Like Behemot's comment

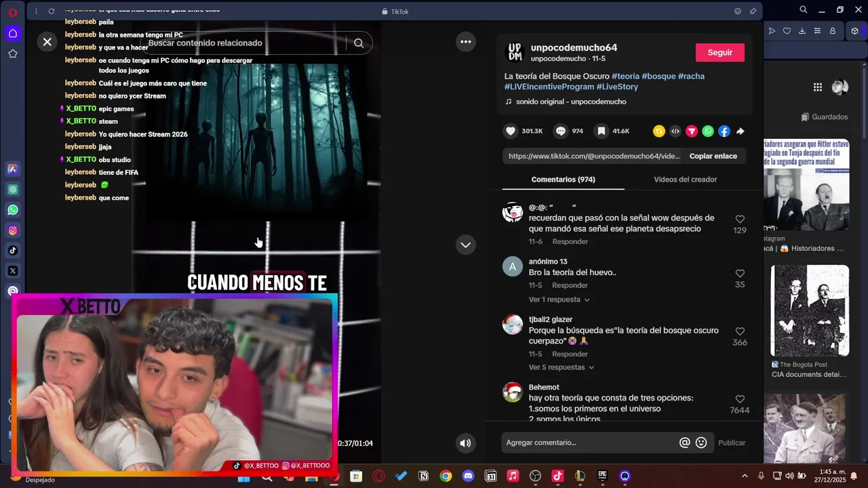[740, 399]
